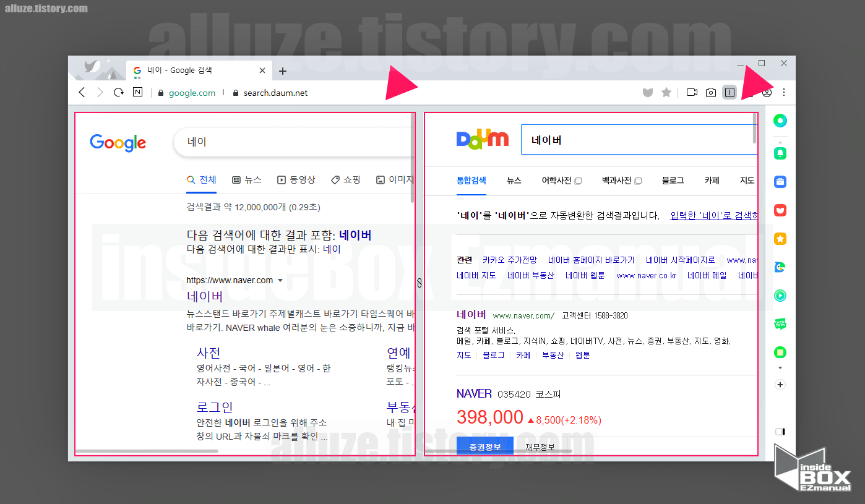Bookmark page with the star icon

[x=666, y=92]
